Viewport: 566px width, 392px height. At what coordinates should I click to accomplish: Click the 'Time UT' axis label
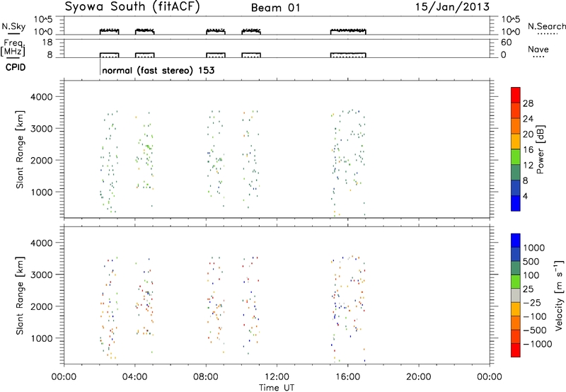tap(277, 387)
